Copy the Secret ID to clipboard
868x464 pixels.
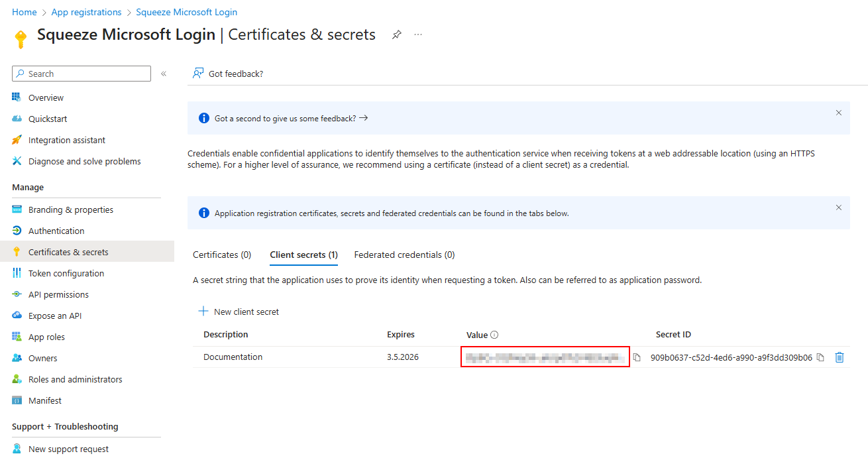click(x=820, y=357)
